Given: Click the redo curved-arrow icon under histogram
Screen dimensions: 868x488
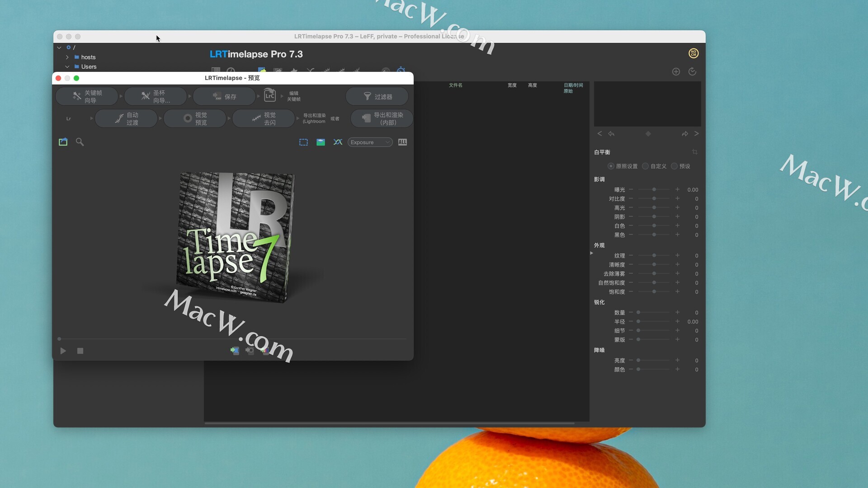Looking at the screenshot, I should (685, 134).
